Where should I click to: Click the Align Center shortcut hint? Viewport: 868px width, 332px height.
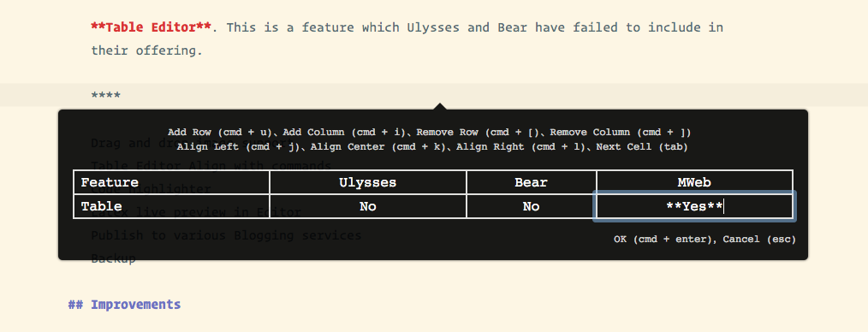(378, 146)
